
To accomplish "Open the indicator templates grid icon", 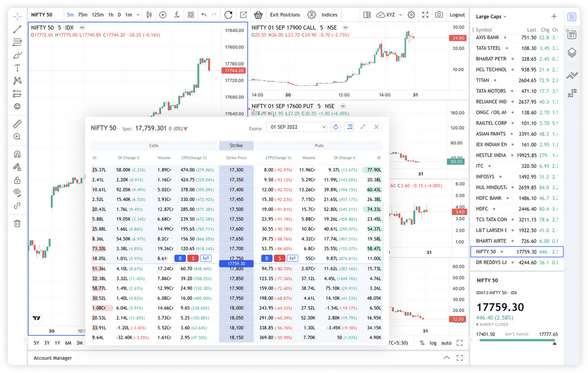I will [191, 15].
